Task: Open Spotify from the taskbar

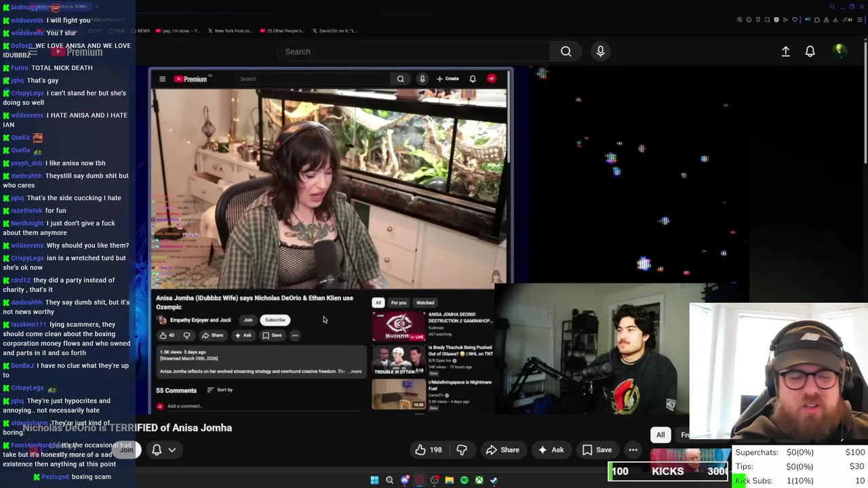Action: [x=464, y=480]
